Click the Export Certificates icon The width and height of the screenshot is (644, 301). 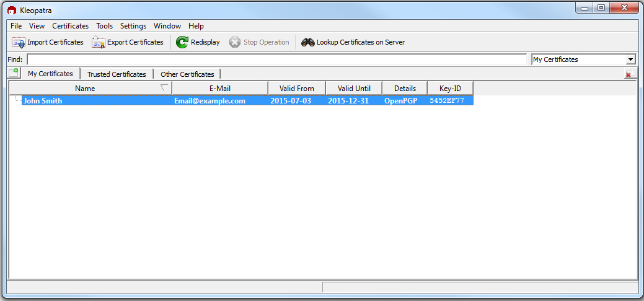click(x=99, y=42)
